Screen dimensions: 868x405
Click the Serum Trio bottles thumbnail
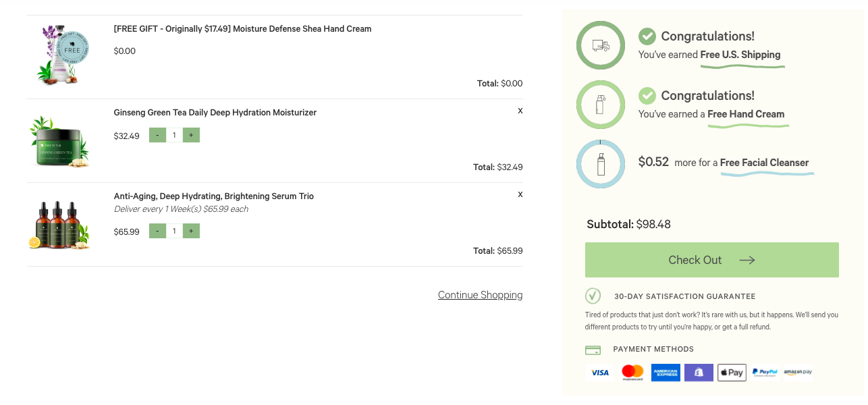tap(59, 225)
